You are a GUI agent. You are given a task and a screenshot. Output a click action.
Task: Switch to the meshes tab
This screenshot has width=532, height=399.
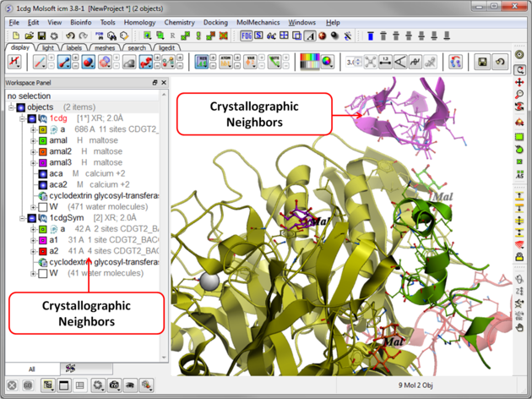coord(104,48)
